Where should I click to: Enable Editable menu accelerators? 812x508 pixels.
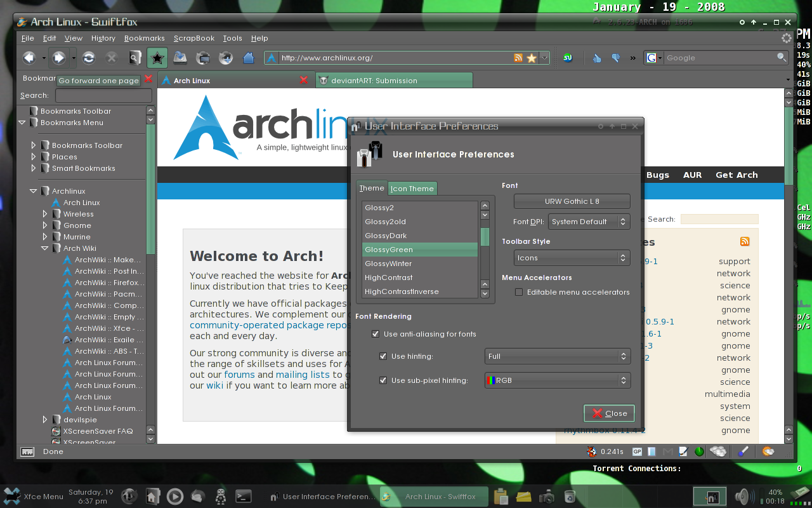pos(519,292)
